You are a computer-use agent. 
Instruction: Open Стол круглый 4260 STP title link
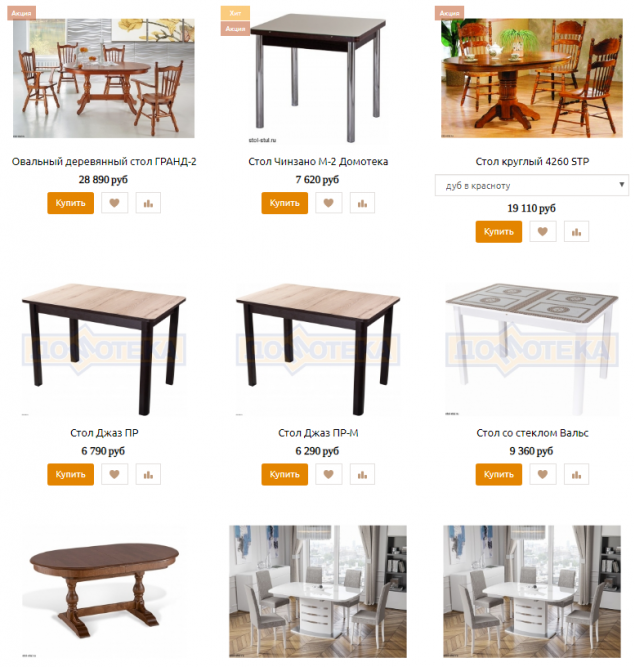tap(532, 161)
